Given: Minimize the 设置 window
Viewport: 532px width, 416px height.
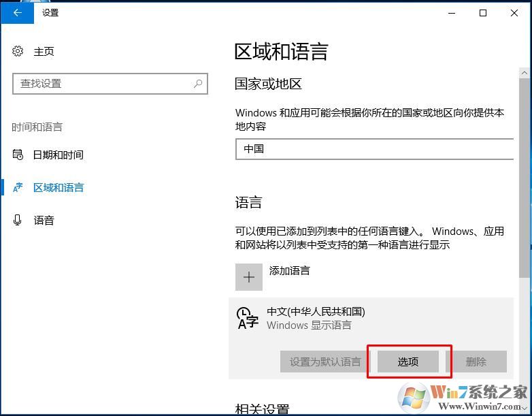Looking at the screenshot, I should [x=452, y=13].
